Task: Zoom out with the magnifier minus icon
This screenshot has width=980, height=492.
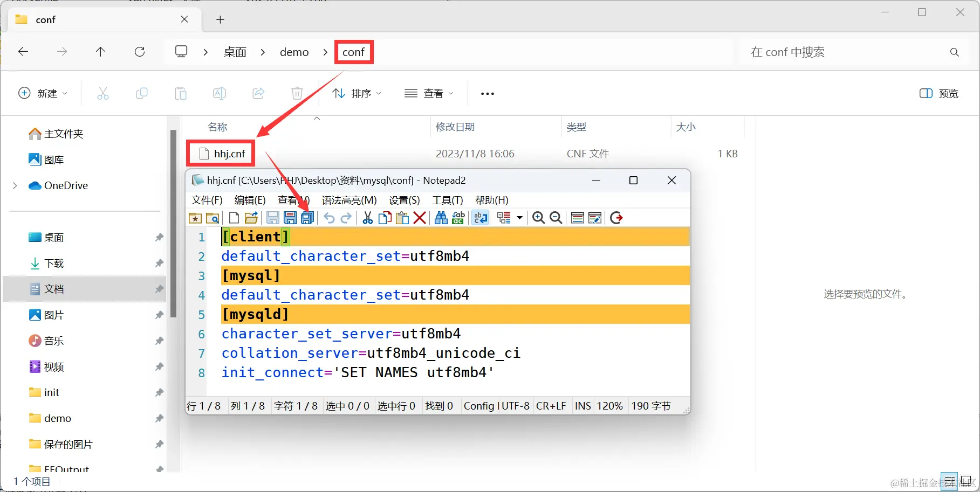Action: pos(556,218)
